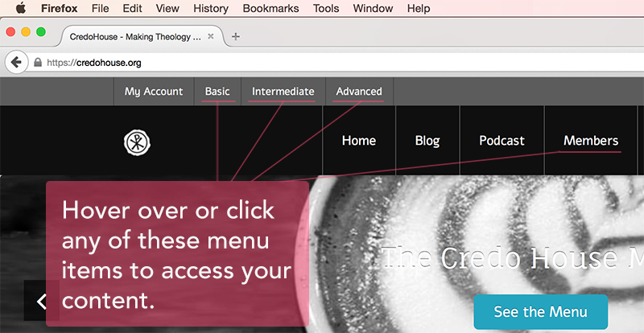Open a new tab with plus button

tap(235, 36)
